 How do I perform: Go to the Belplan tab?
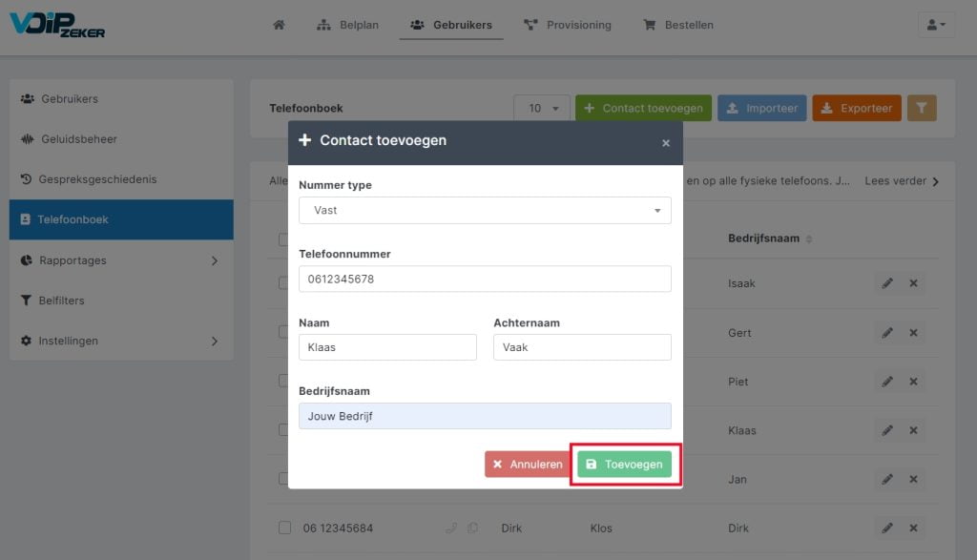point(347,25)
